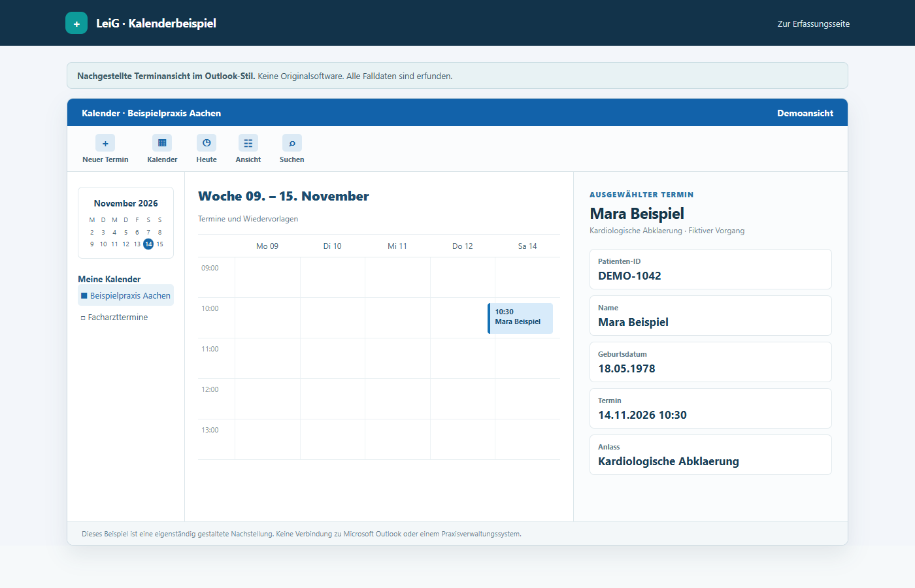The image size is (915, 588).
Task: Select the Patienten-ID value DEMO-1042
Action: pos(629,276)
